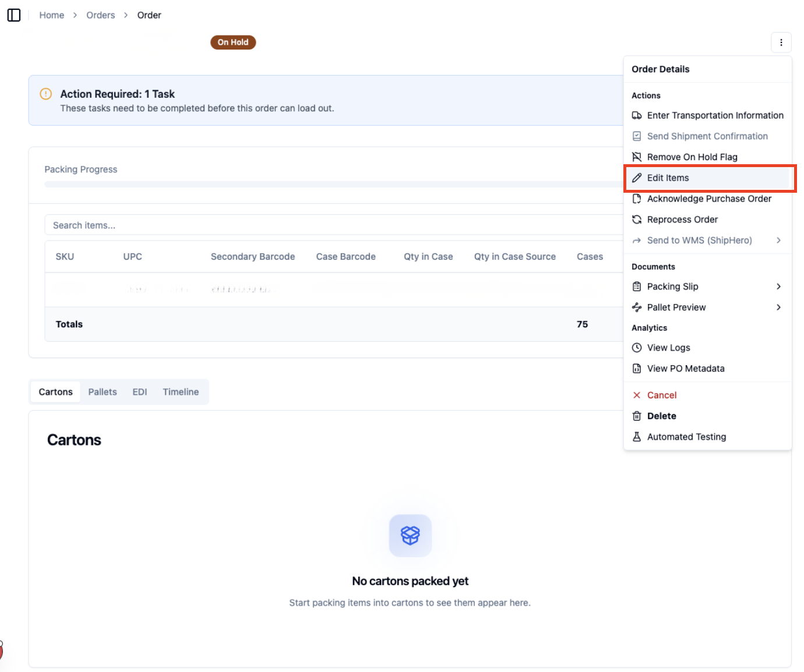The width and height of the screenshot is (804, 672).
Task: Click the pencil icon for Edit Items
Action: tap(637, 178)
